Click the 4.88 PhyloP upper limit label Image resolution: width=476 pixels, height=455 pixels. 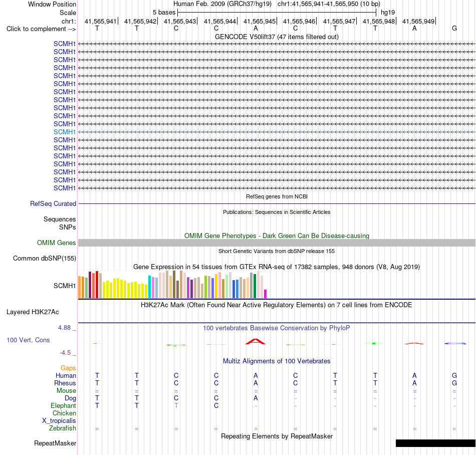[x=64, y=328]
